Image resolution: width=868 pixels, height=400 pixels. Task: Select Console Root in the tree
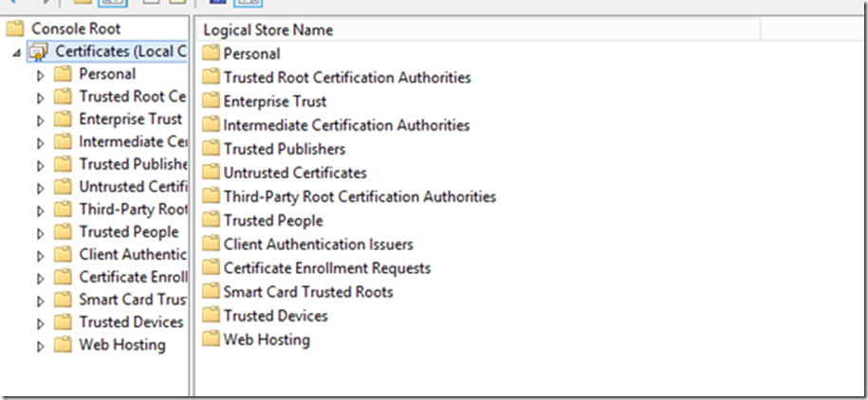[x=76, y=28]
